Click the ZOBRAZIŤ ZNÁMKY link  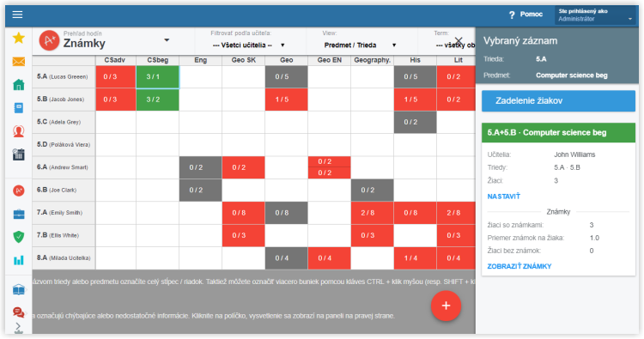pyautogui.click(x=519, y=266)
